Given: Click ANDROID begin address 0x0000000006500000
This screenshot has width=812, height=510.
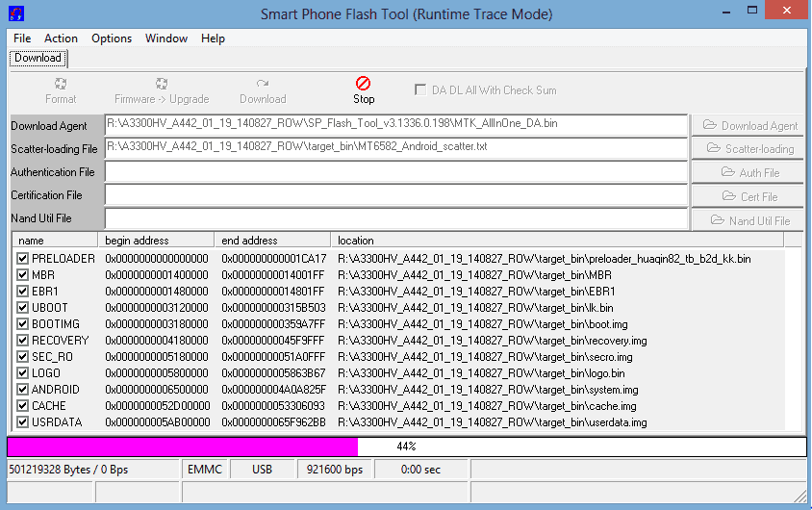Looking at the screenshot, I should click(x=157, y=390).
